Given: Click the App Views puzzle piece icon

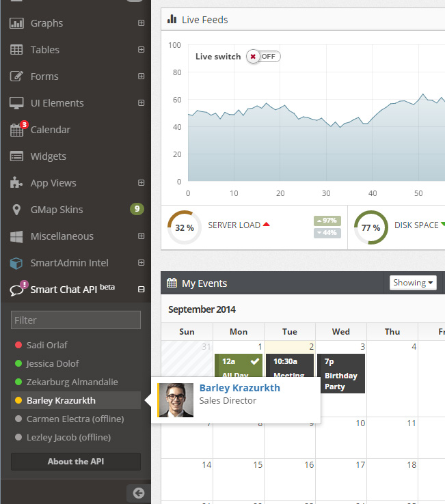Looking at the screenshot, I should click(x=16, y=183).
